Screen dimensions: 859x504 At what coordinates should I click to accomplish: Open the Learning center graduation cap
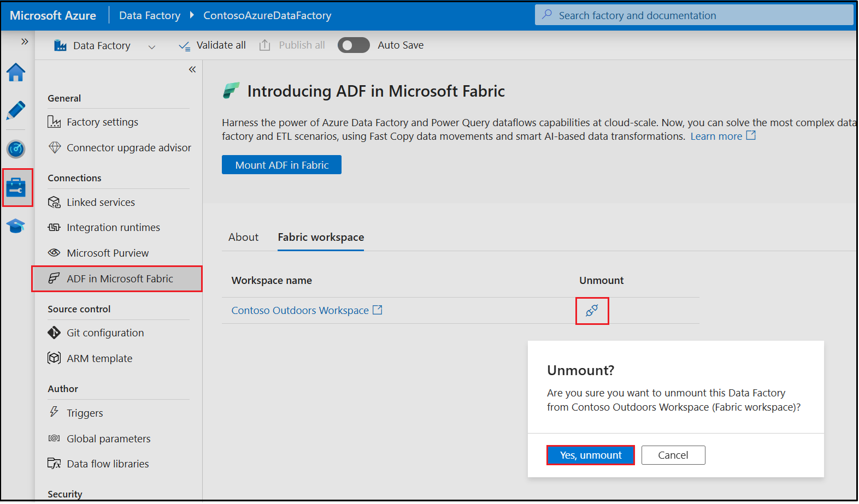[x=16, y=226]
